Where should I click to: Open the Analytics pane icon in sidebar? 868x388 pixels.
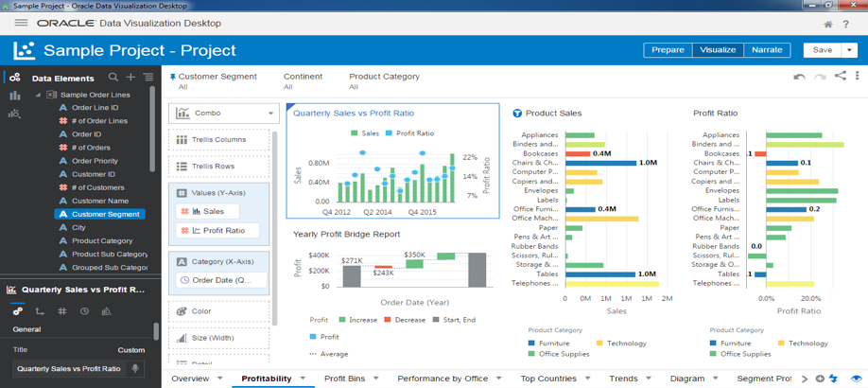tap(15, 114)
